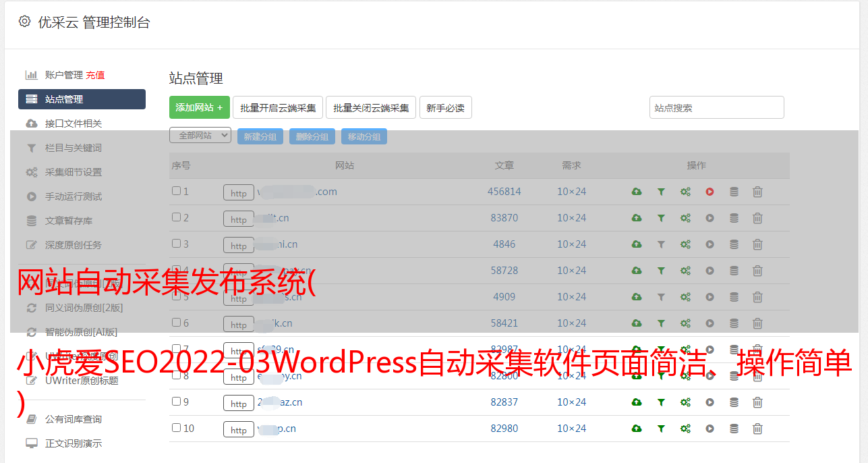Viewport: 868px width, 463px height.
Task: Select checkbox for row 3
Action: [176, 244]
